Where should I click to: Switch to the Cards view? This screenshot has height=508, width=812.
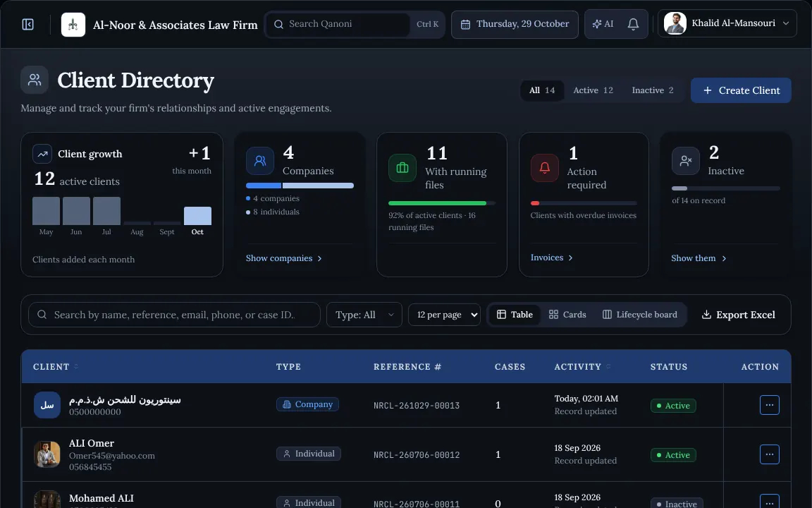(567, 315)
